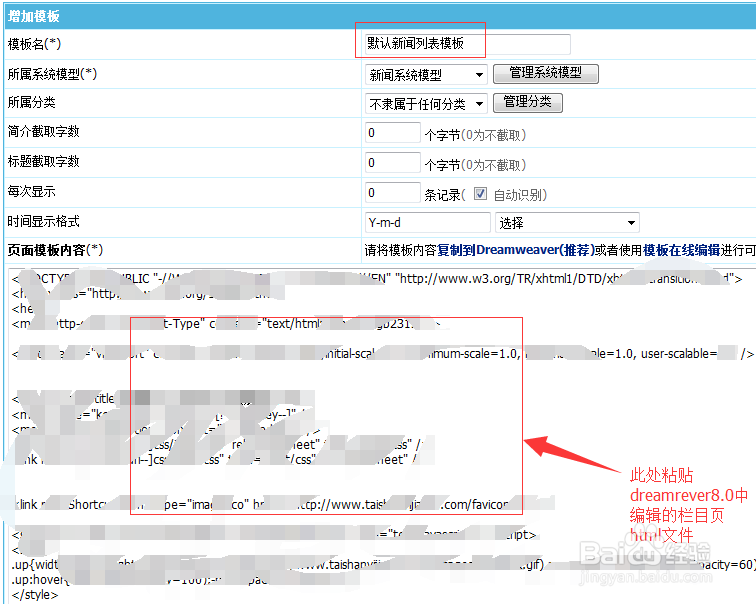
Task: Open the 模板在线编辑 link
Action: tap(681, 250)
